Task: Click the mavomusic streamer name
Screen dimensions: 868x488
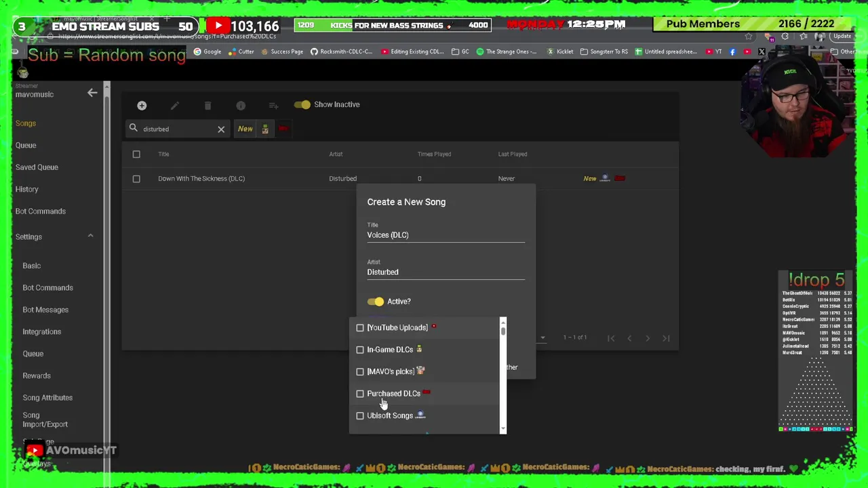Action: (35, 94)
